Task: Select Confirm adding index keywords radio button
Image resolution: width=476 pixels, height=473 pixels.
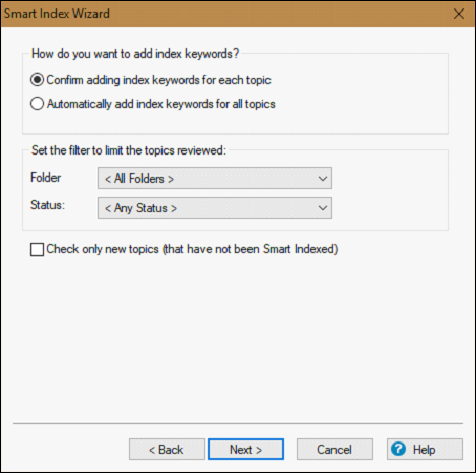Action: 37,80
